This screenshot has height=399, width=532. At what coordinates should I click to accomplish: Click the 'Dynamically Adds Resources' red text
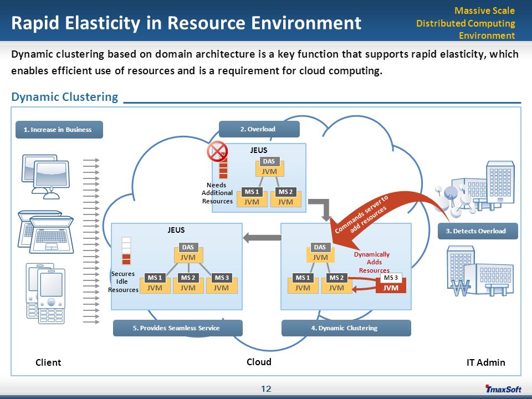coord(373,262)
